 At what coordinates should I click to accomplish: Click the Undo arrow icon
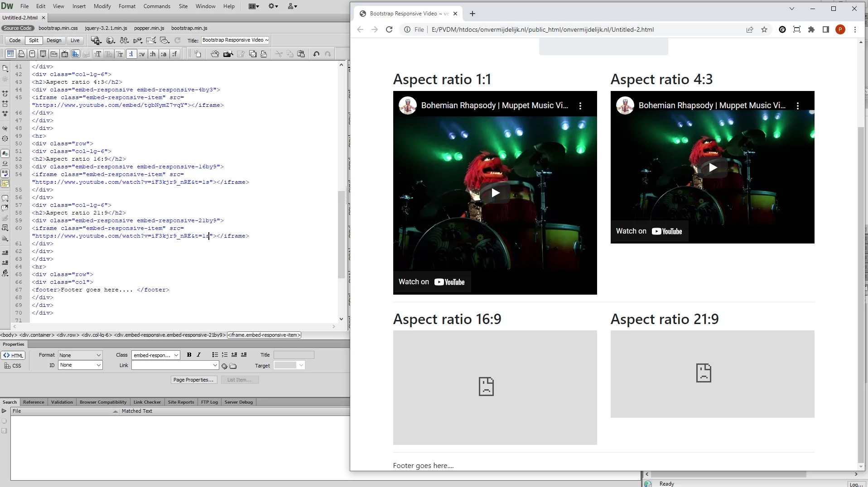316,54
